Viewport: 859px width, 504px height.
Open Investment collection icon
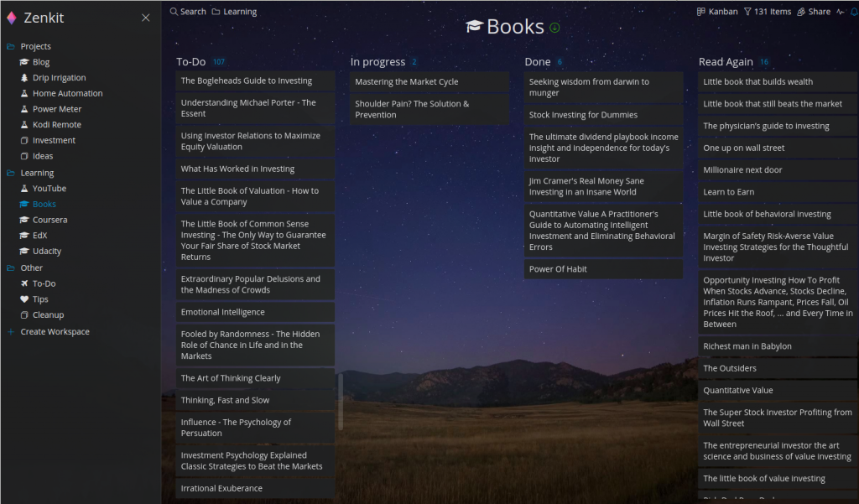click(24, 141)
